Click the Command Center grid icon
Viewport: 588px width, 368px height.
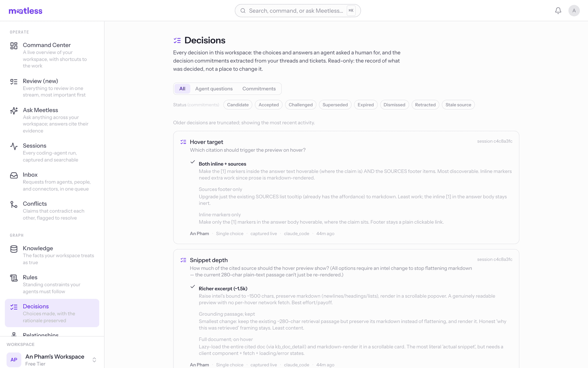tap(14, 46)
